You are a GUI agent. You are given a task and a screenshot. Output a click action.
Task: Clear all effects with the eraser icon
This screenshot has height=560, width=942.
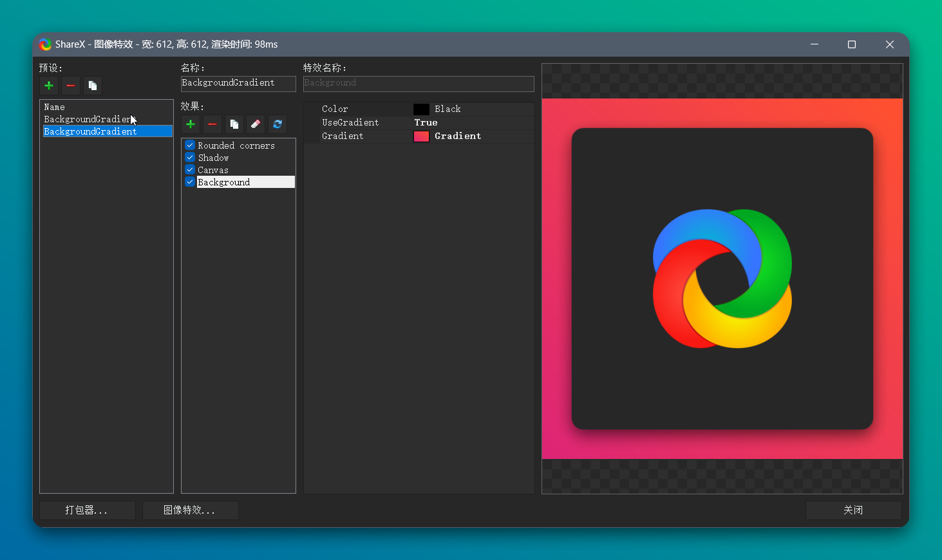[256, 124]
